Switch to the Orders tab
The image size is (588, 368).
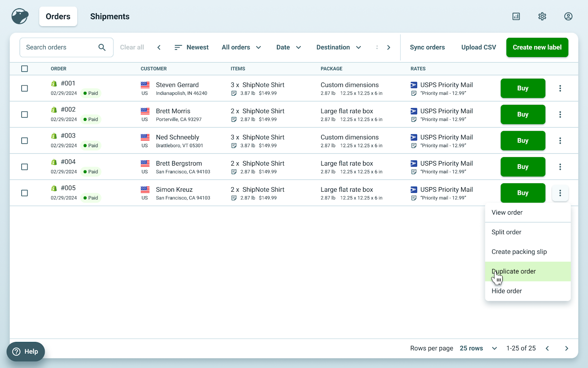(58, 17)
